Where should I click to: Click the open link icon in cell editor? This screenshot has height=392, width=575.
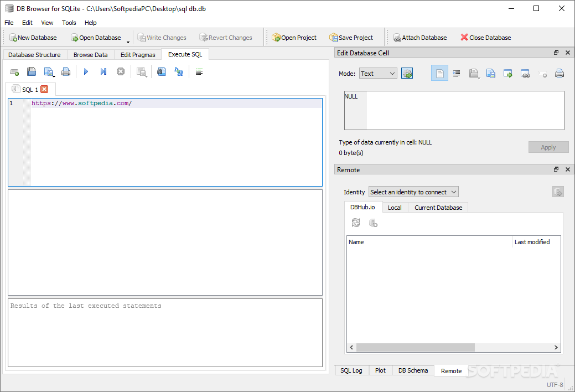[525, 74]
